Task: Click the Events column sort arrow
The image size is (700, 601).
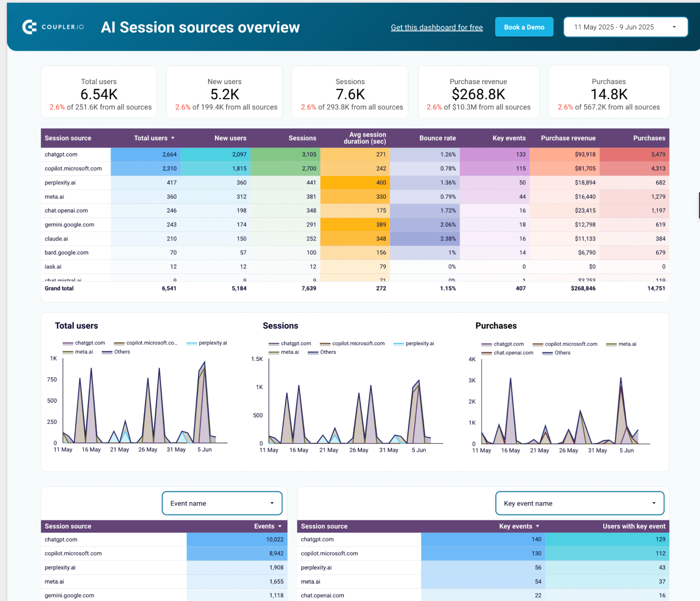Action: (280, 526)
